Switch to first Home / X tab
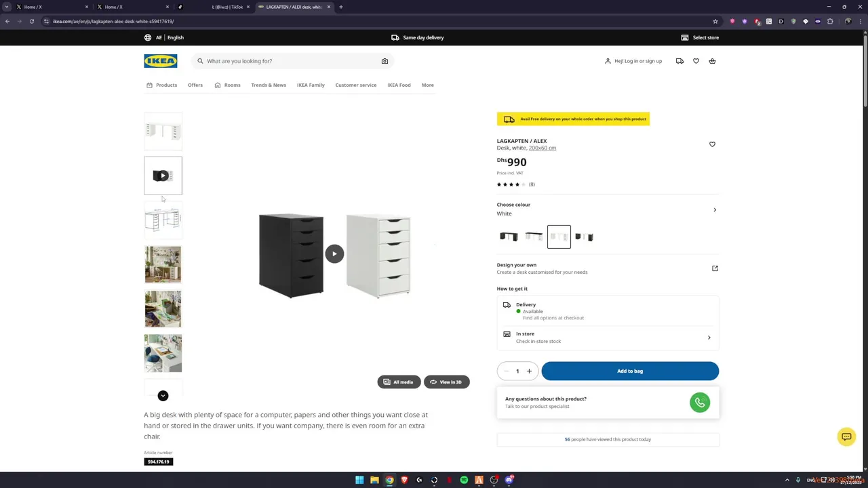 [52, 7]
